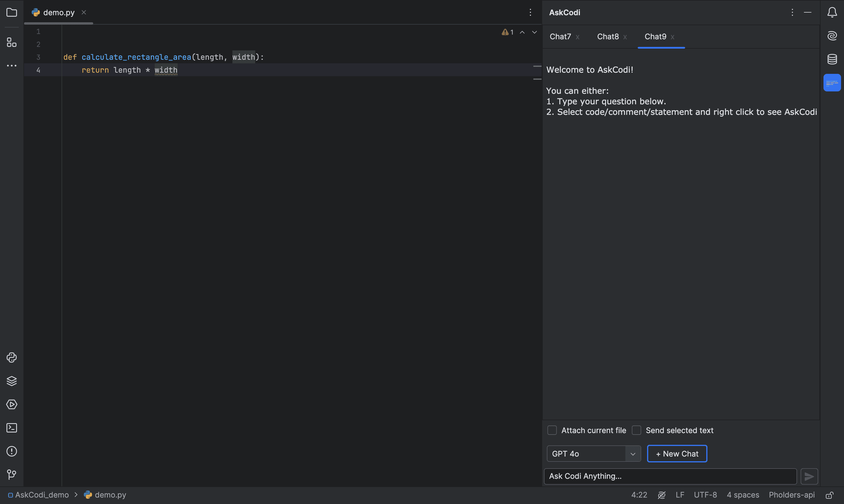
Task: Enable Send selected text checkbox
Action: 636,430
